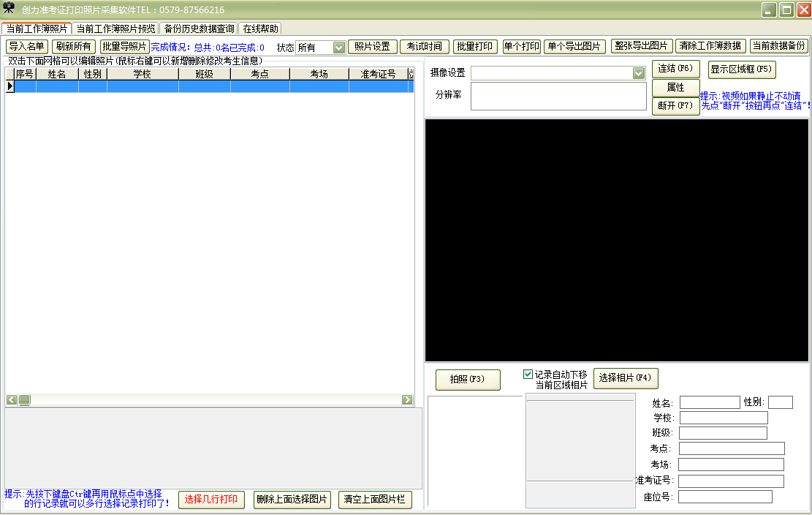The height and width of the screenshot is (515, 812).
Task: Switch to the 当前工作簿照片预览 tab
Action: [115, 29]
